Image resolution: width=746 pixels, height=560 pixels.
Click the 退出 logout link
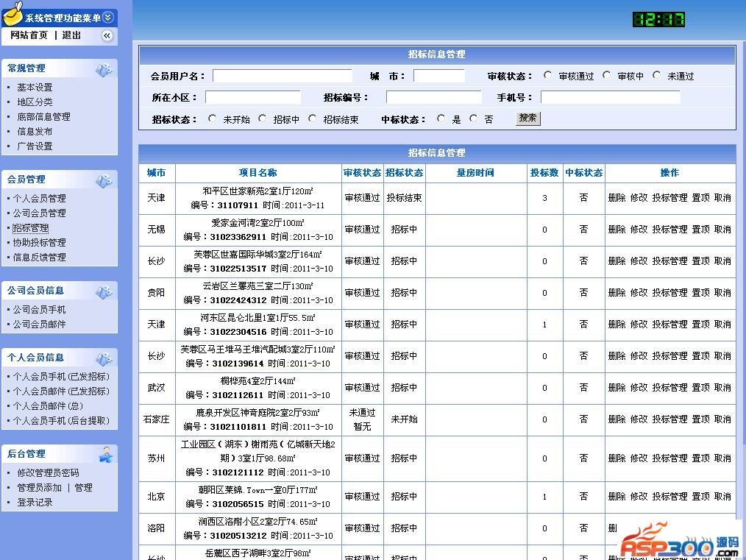pos(71,35)
